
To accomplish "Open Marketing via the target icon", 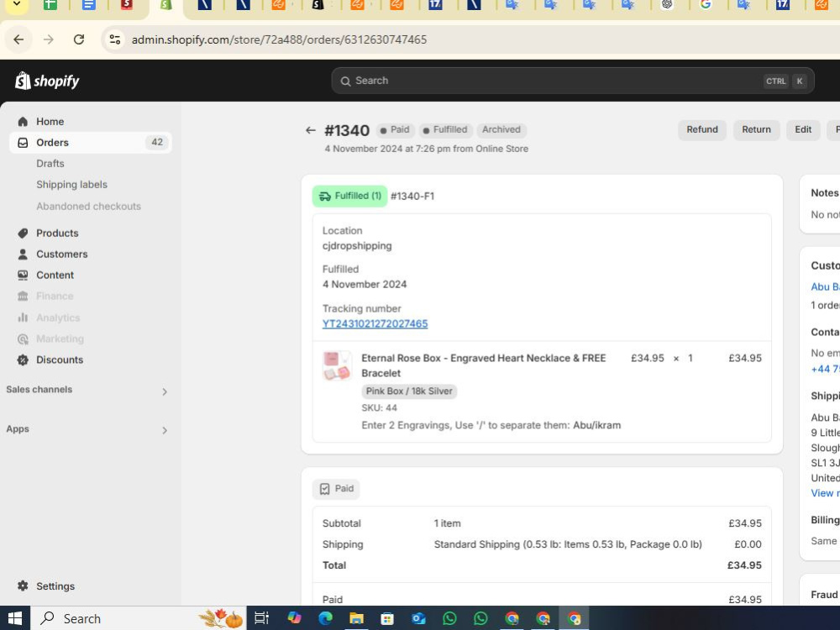I will (23, 339).
